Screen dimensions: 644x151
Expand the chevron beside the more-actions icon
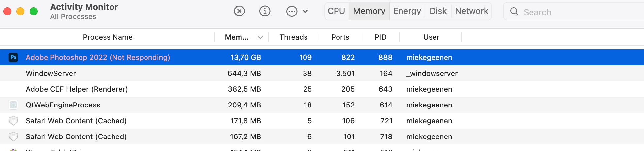(305, 11)
